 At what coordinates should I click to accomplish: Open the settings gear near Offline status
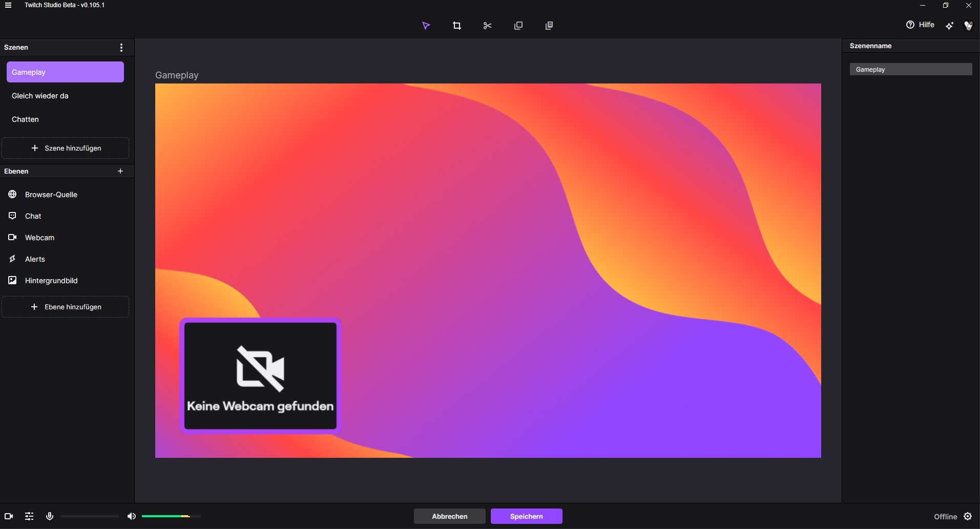[x=968, y=516]
